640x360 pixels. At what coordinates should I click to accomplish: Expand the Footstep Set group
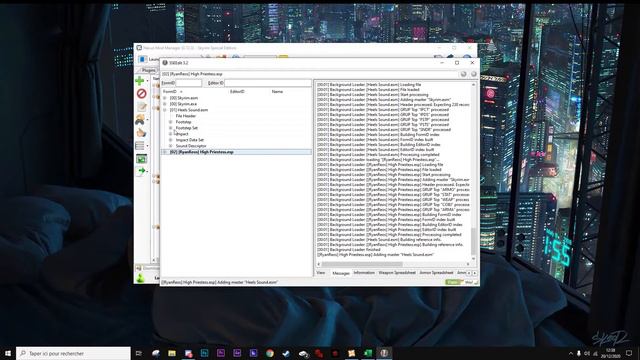[x=171, y=128]
